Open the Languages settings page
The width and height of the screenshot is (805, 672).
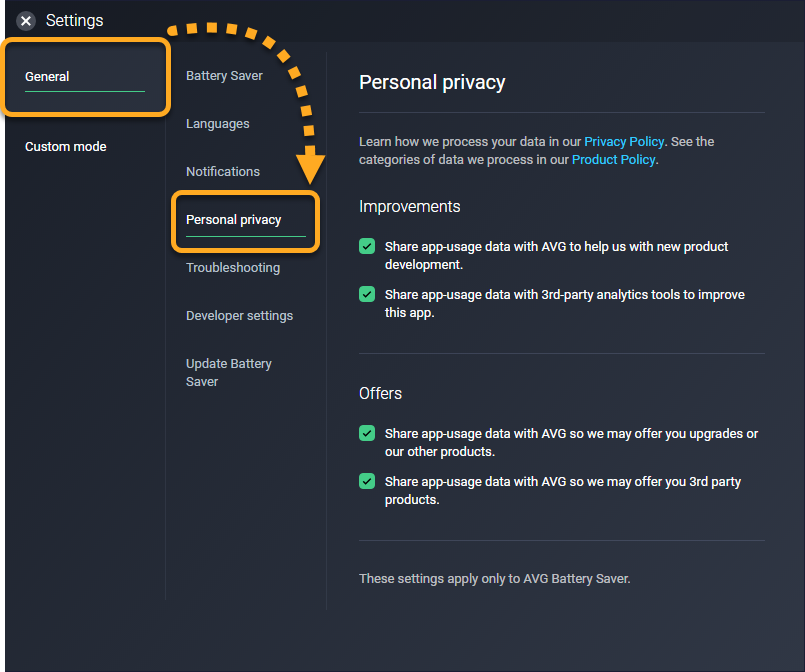(x=218, y=124)
